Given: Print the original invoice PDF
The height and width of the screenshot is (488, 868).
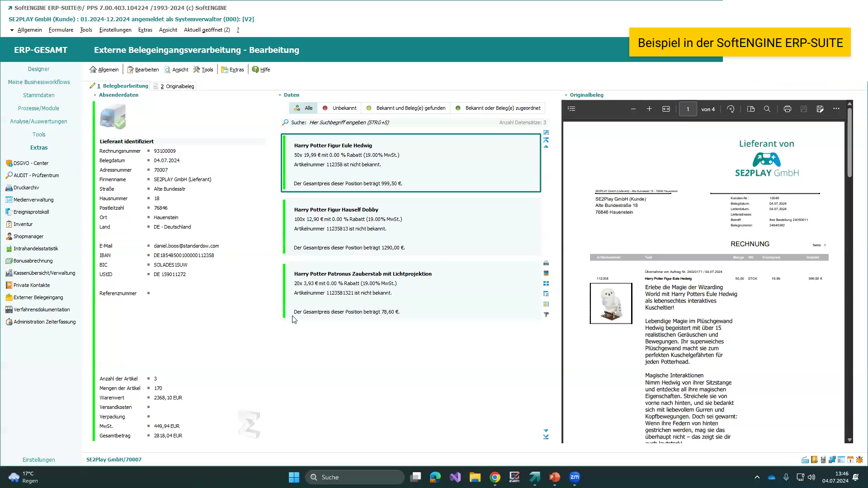Looking at the screenshot, I should 788,109.
